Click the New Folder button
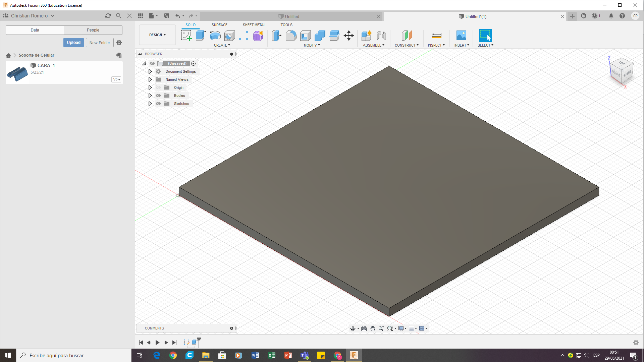 click(x=100, y=43)
